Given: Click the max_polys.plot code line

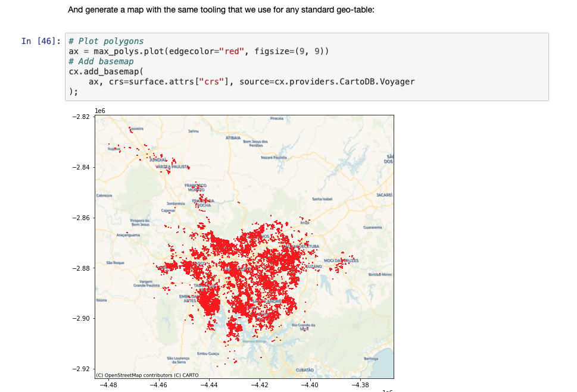Looking at the screenshot, I should coord(199,51).
